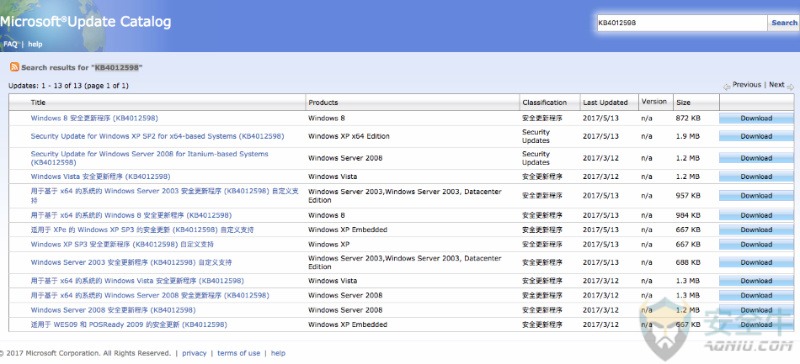Click the search box containing KB4012598
The height and width of the screenshot is (364, 800).
coord(682,22)
